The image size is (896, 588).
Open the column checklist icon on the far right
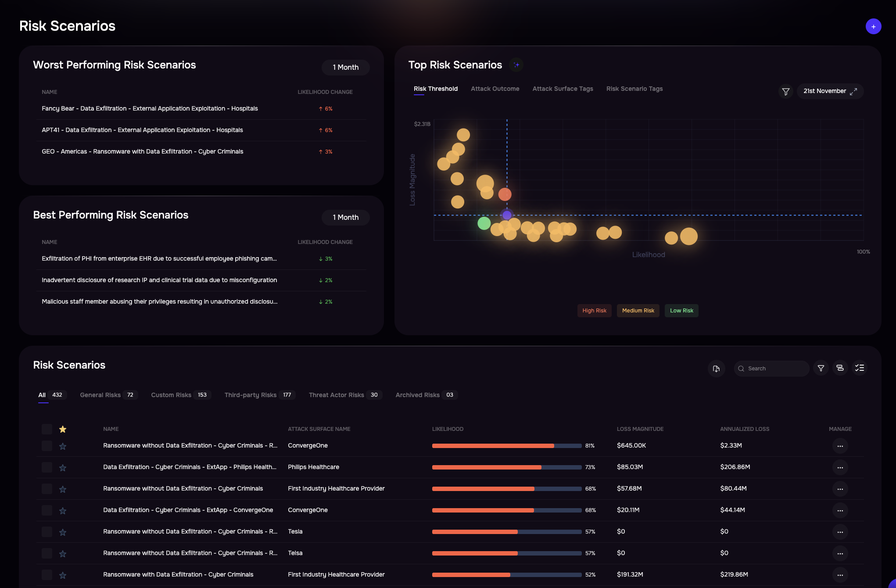(860, 368)
